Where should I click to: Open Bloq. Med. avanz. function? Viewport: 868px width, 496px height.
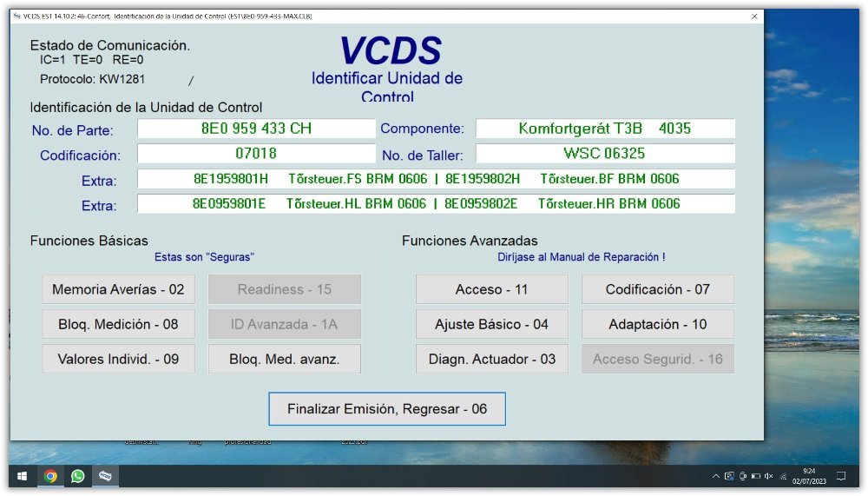(285, 359)
